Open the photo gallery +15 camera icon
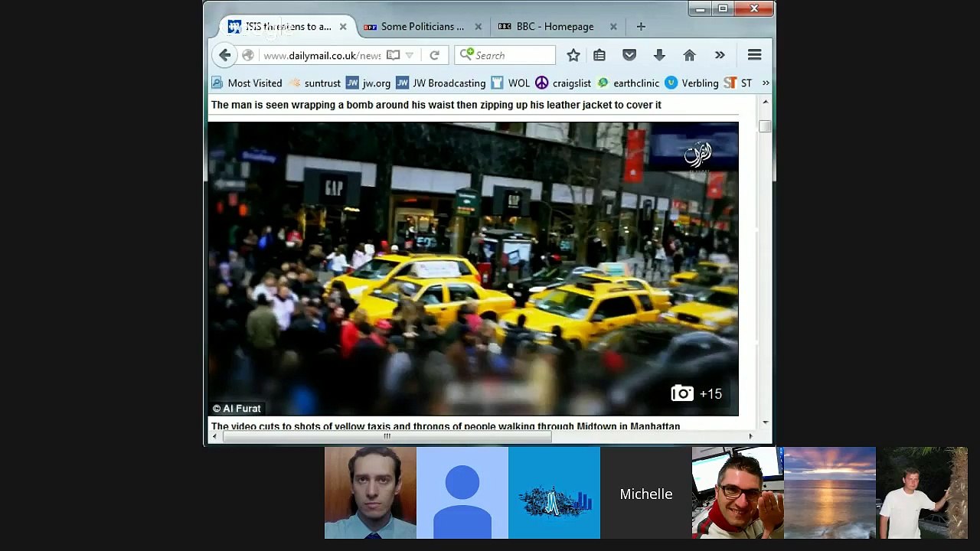Viewport: 980px width, 551px height. [x=697, y=393]
